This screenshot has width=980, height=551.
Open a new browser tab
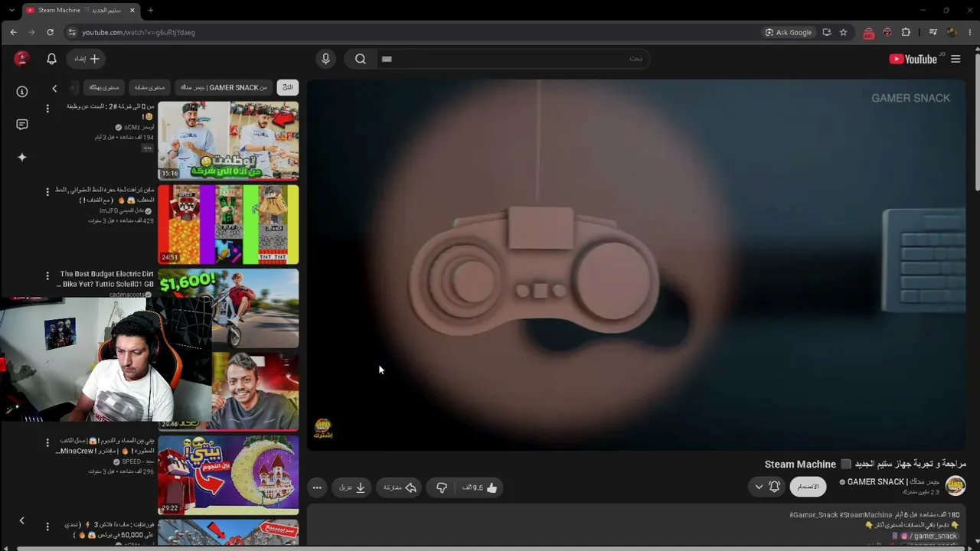[x=150, y=10]
